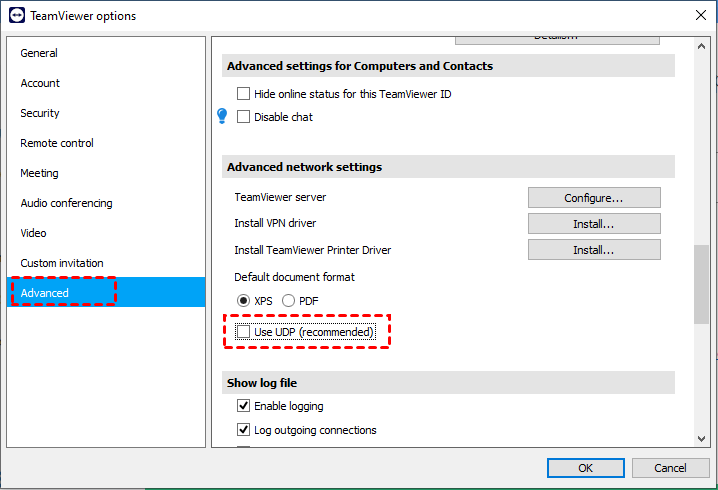Open the Audio conferencing category
718x490 pixels.
click(66, 203)
